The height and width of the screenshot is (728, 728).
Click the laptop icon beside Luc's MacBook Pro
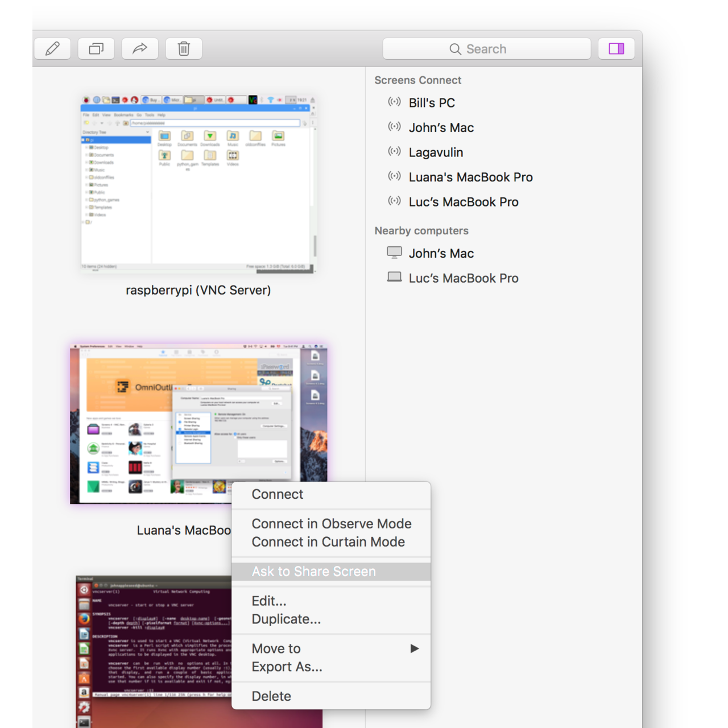pyautogui.click(x=394, y=278)
